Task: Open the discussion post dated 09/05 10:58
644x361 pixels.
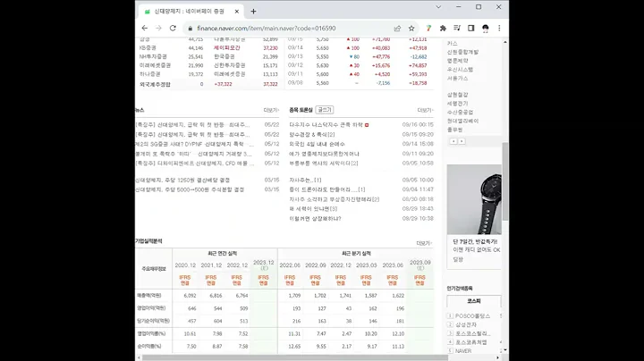Action: pyautogui.click(x=324, y=164)
